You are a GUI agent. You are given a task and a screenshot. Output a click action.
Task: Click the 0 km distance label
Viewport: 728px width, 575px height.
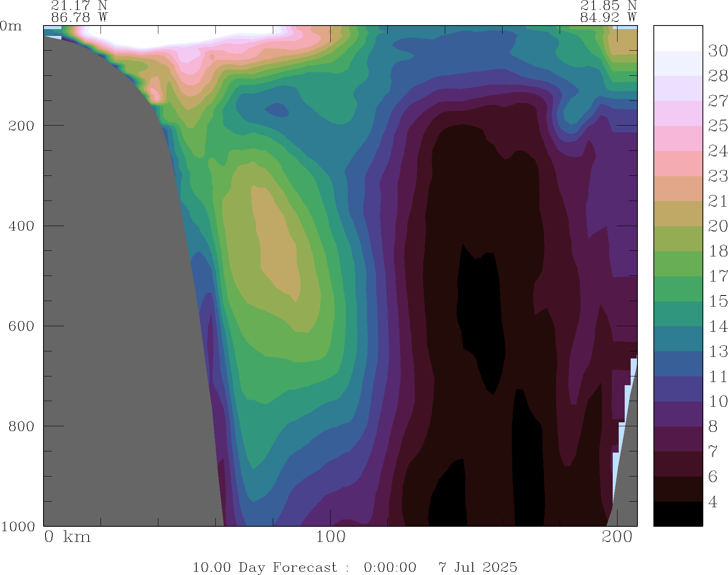click(67, 537)
